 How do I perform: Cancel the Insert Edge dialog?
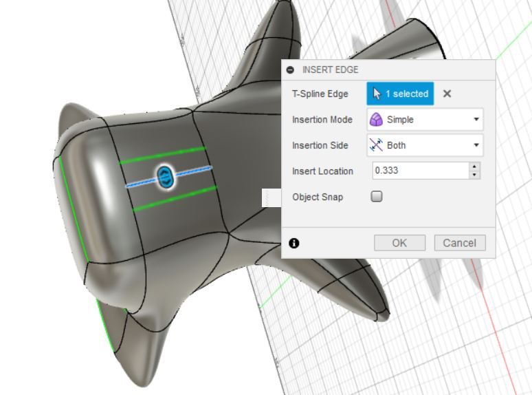pyautogui.click(x=460, y=243)
